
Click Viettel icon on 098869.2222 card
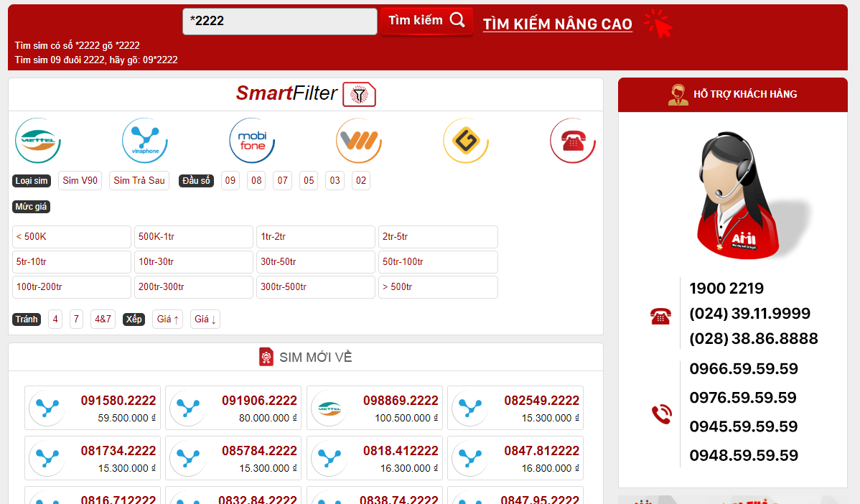point(329,408)
